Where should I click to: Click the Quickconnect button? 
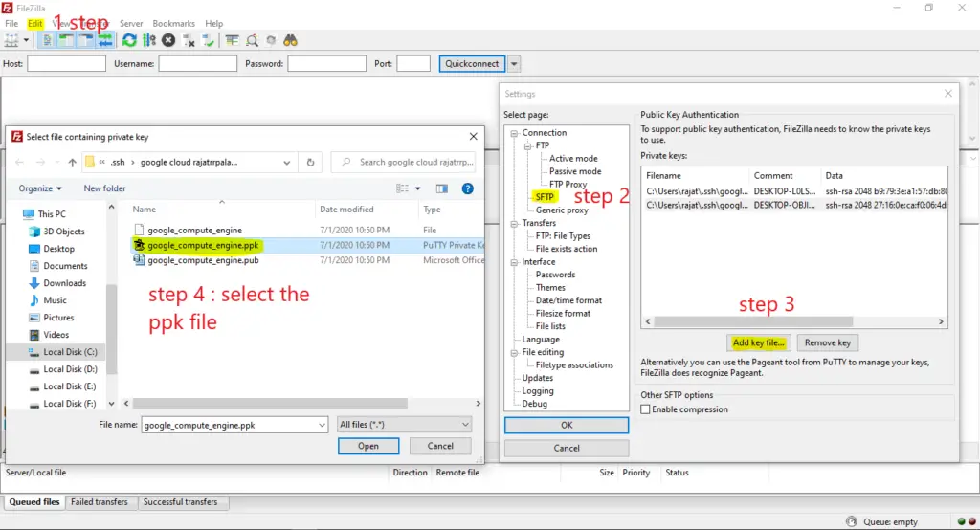pos(472,64)
